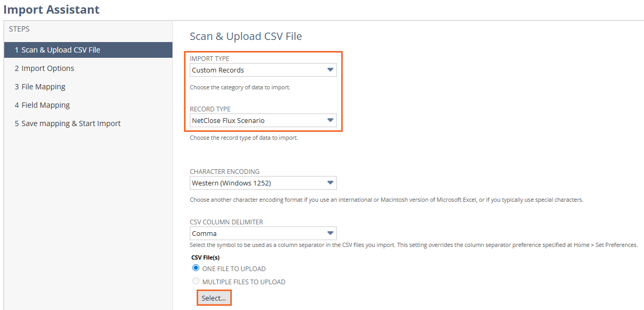
Task: Go to step 1 Scan & Upload CSV File
Action: tap(88, 50)
